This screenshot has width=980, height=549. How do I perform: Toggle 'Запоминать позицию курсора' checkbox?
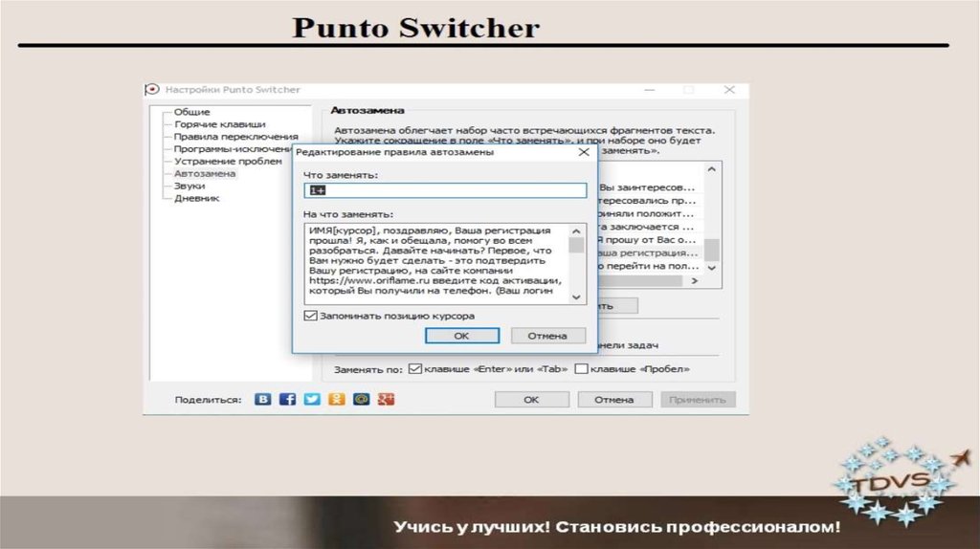[x=310, y=316]
